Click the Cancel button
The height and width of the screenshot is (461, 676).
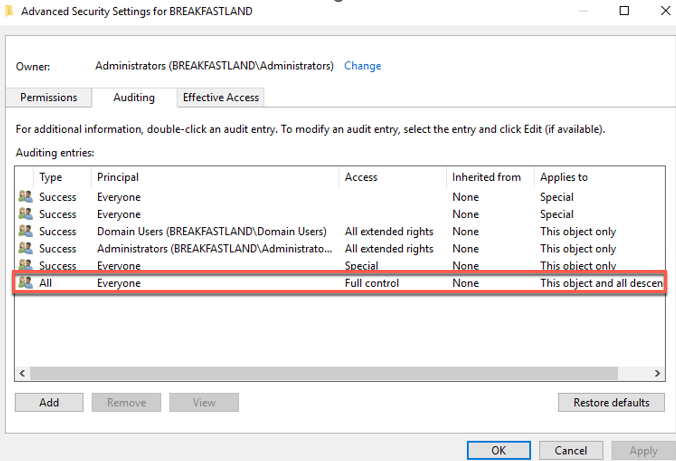click(571, 451)
